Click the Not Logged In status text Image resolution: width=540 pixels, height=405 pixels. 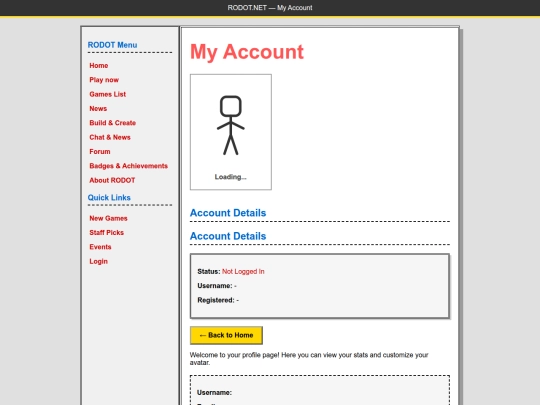[x=243, y=271]
